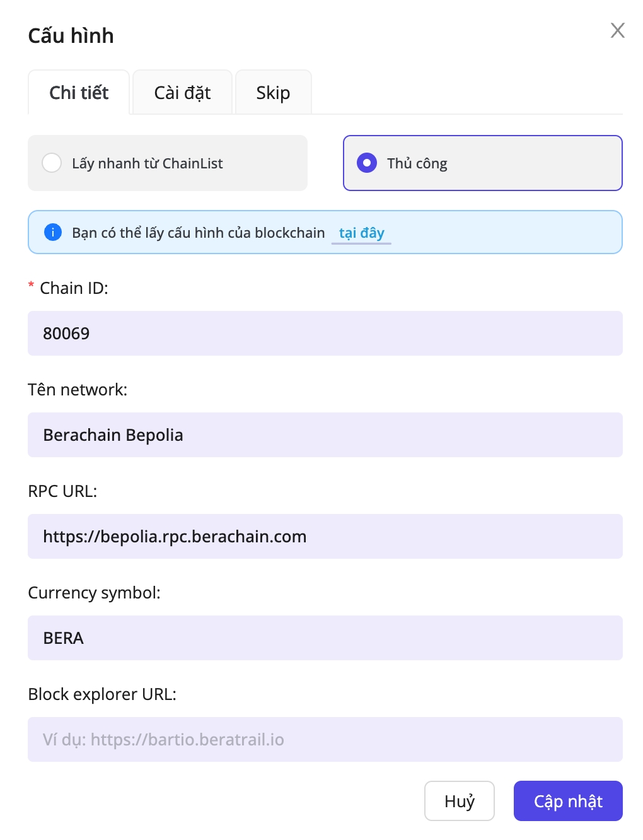Click the blue info icon in banner
The width and height of the screenshot is (643, 840).
(x=53, y=232)
